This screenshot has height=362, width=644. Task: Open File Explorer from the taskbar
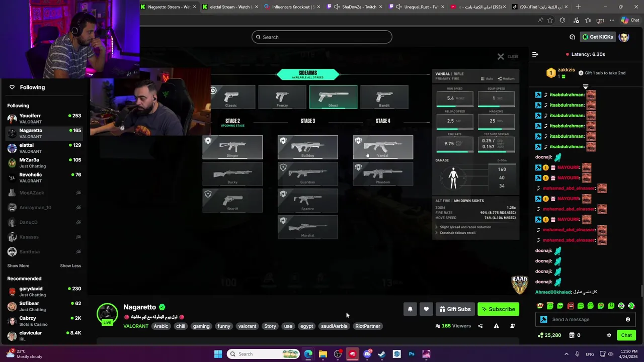click(x=323, y=354)
